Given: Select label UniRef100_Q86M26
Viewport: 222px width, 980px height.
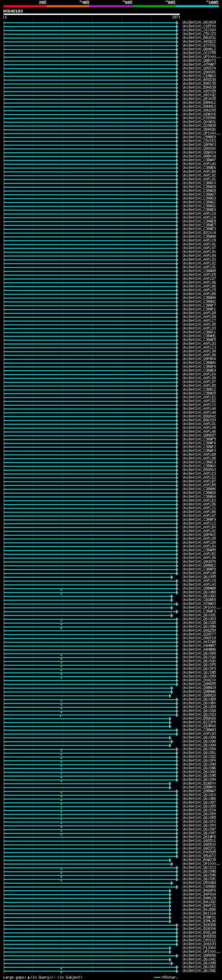Looking at the screenshot, I should coord(199,695).
